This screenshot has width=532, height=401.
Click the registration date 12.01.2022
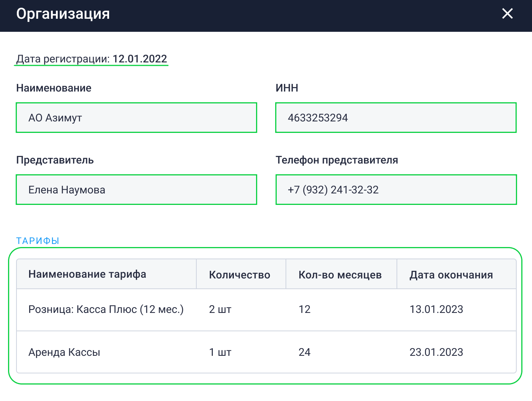click(x=140, y=59)
